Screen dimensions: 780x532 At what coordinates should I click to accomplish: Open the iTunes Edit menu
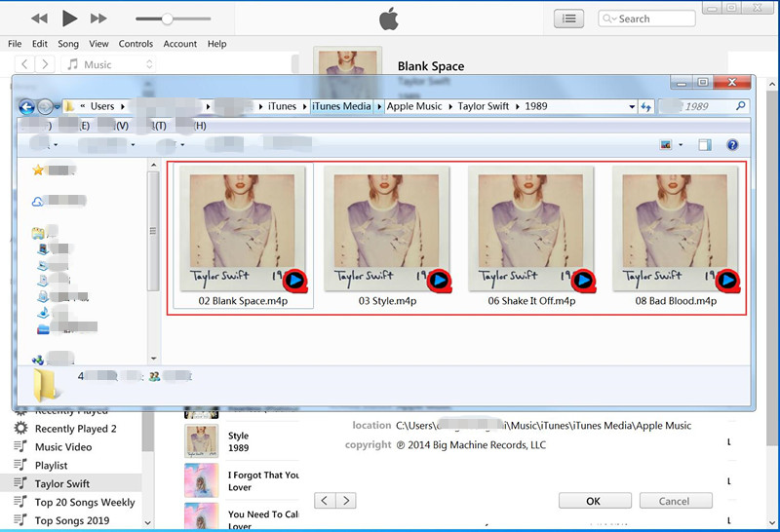40,44
